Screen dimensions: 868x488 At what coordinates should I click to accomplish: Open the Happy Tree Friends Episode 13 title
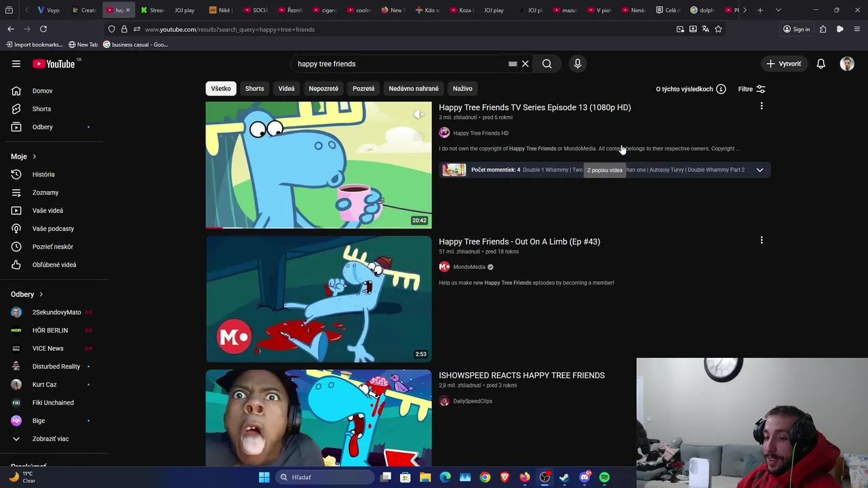coord(534,107)
